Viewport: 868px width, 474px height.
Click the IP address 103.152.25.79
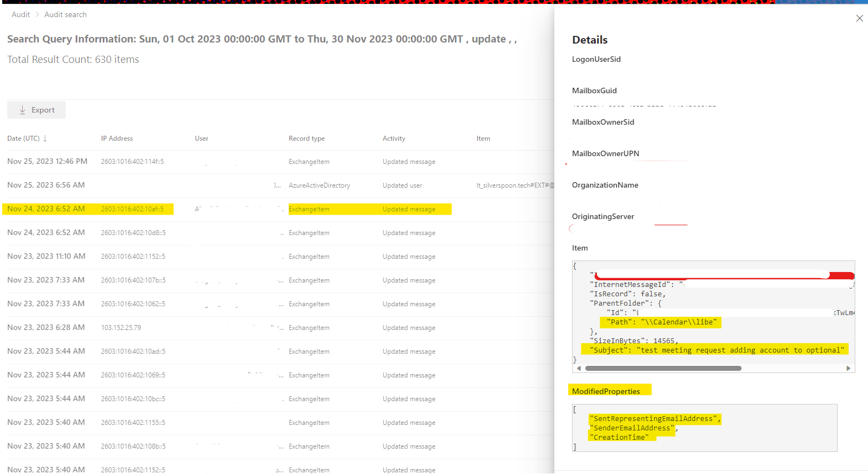coord(121,328)
